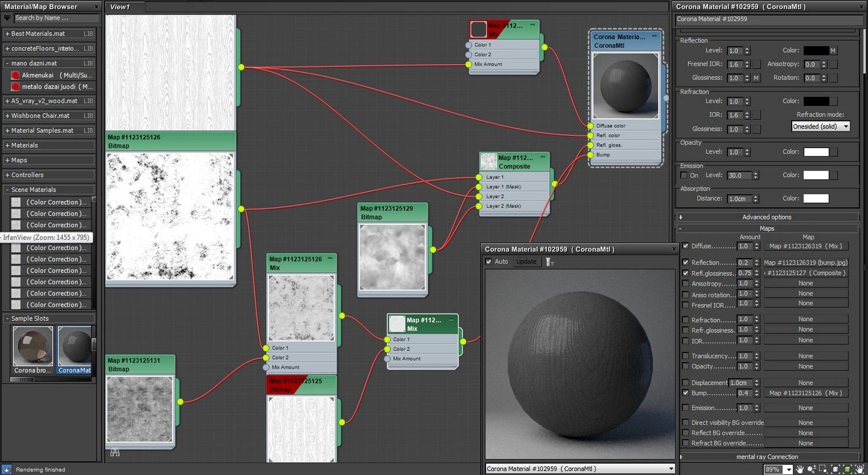Open the Refraction mode Onesided dropdown
Viewport: 868px width, 475px height.
point(820,126)
